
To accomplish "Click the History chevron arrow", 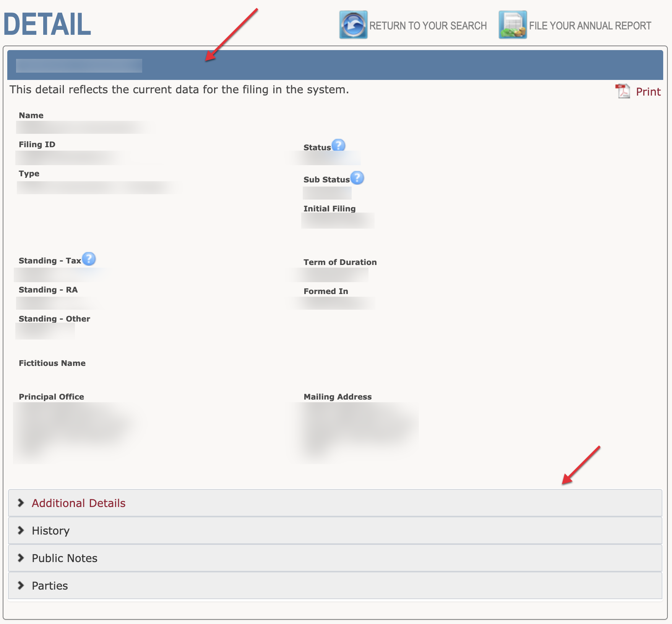I will [x=21, y=530].
